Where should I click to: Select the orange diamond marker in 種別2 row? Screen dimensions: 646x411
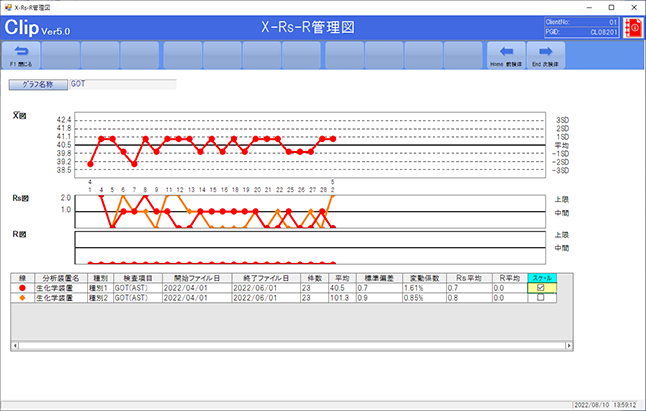[x=22, y=298]
